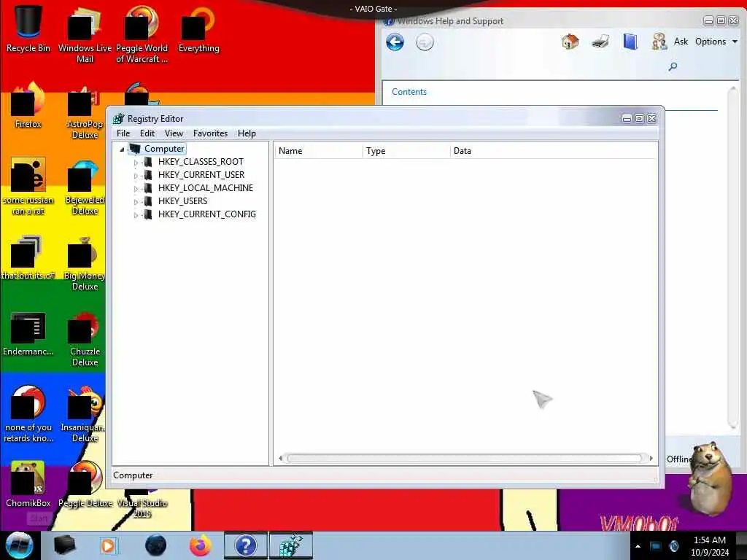Click the Contents link in Help window
The width and height of the screenshot is (747, 560).
[x=409, y=92]
